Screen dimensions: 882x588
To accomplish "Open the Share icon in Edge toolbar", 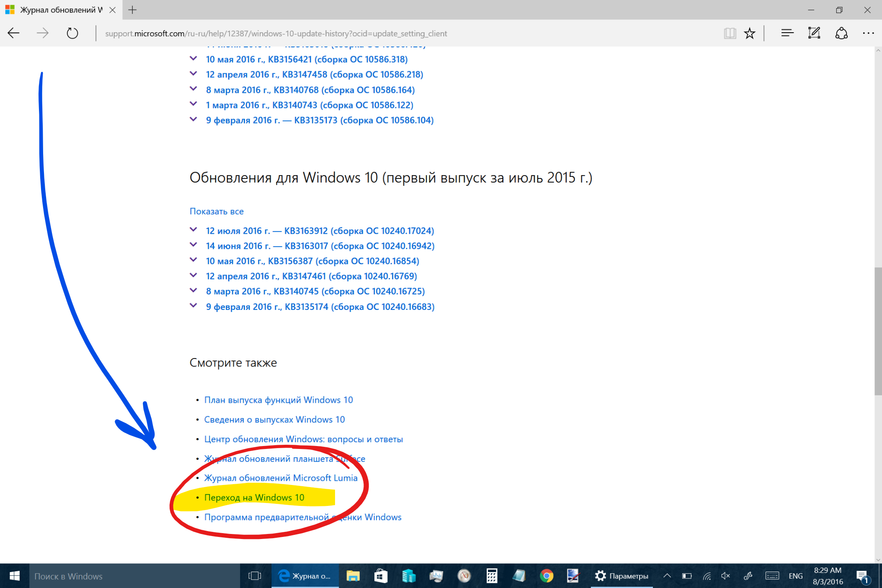I will (x=841, y=33).
